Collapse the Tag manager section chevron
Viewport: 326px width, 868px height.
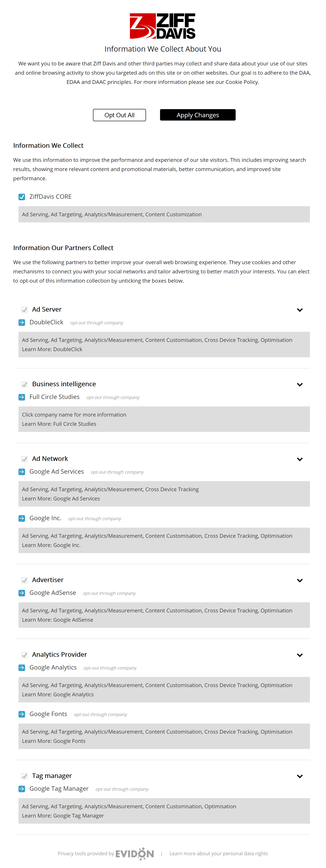[300, 776]
